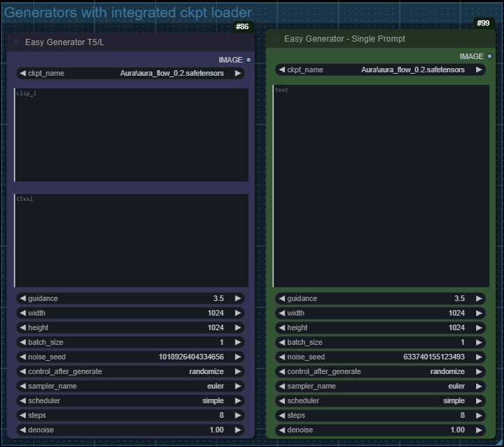
Task: Decrease batch_size with left arrow on T5/L node
Action: (22, 342)
